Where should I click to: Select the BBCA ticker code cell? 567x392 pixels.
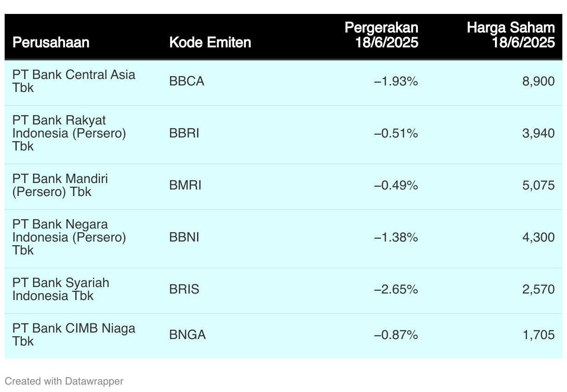click(x=187, y=81)
